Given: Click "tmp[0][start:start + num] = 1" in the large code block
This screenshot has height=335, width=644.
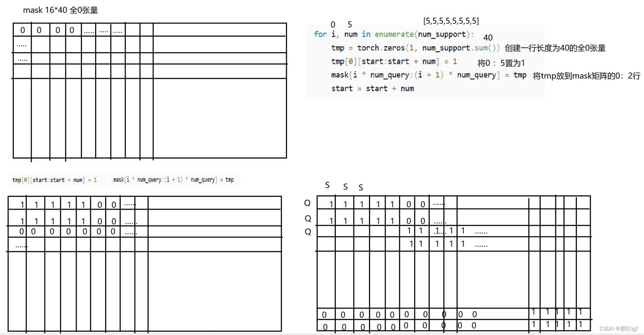Looking at the screenshot, I should [394, 61].
